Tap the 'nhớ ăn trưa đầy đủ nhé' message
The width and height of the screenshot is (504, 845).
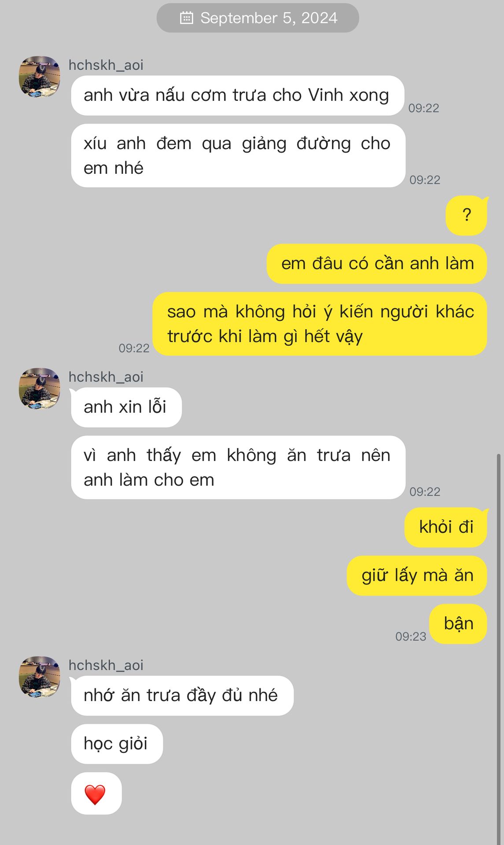pyautogui.click(x=182, y=695)
